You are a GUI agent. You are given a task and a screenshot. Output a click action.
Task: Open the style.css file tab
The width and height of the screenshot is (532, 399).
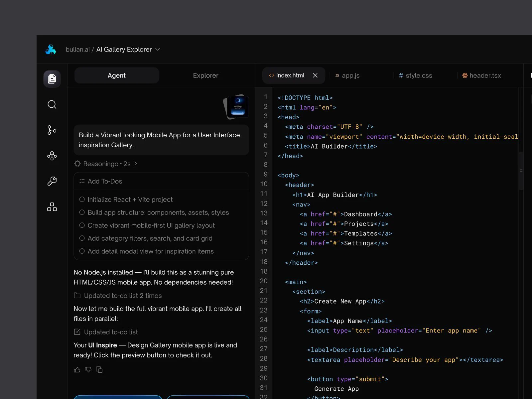(x=415, y=75)
